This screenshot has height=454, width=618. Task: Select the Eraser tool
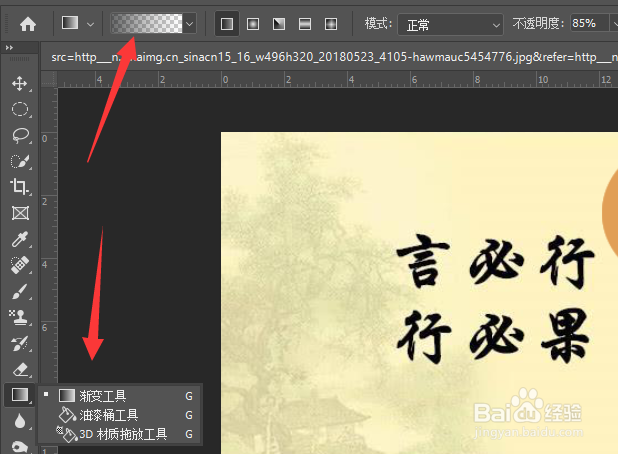(20, 369)
